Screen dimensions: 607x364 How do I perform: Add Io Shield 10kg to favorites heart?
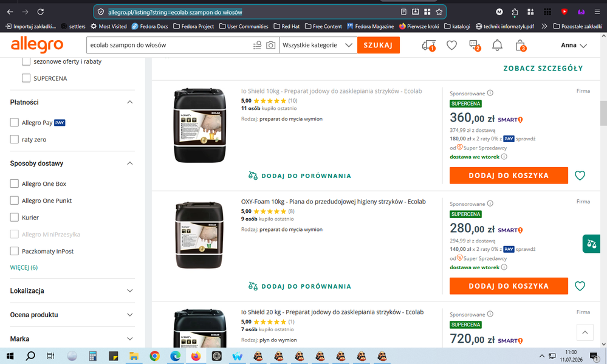(580, 176)
